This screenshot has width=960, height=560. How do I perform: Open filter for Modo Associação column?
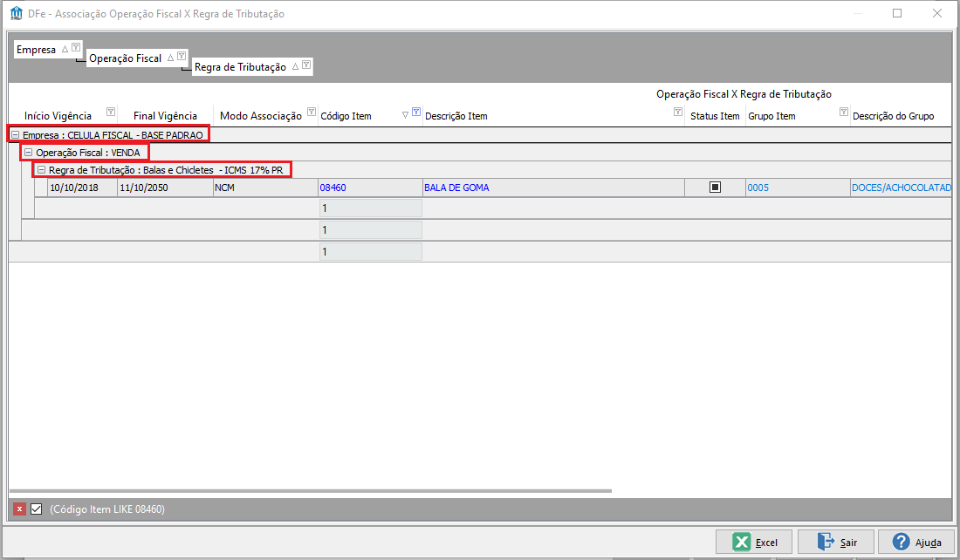pos(311,112)
